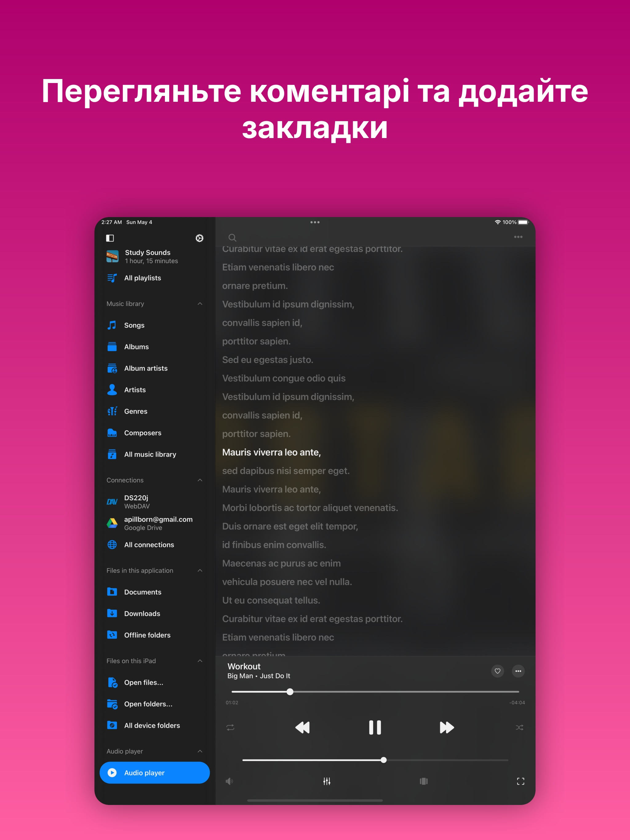This screenshot has width=630, height=840.
Task: Mute the volume speaker icon
Action: 229,781
